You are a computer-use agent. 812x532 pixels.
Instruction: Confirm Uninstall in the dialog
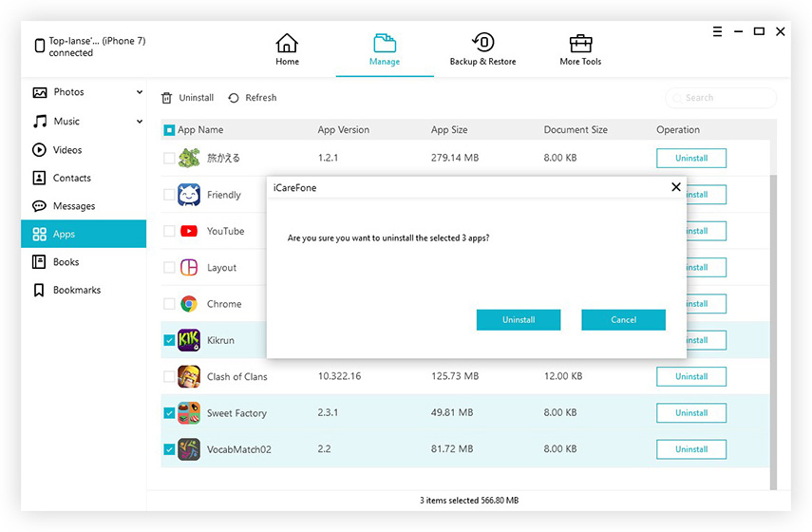(x=519, y=320)
